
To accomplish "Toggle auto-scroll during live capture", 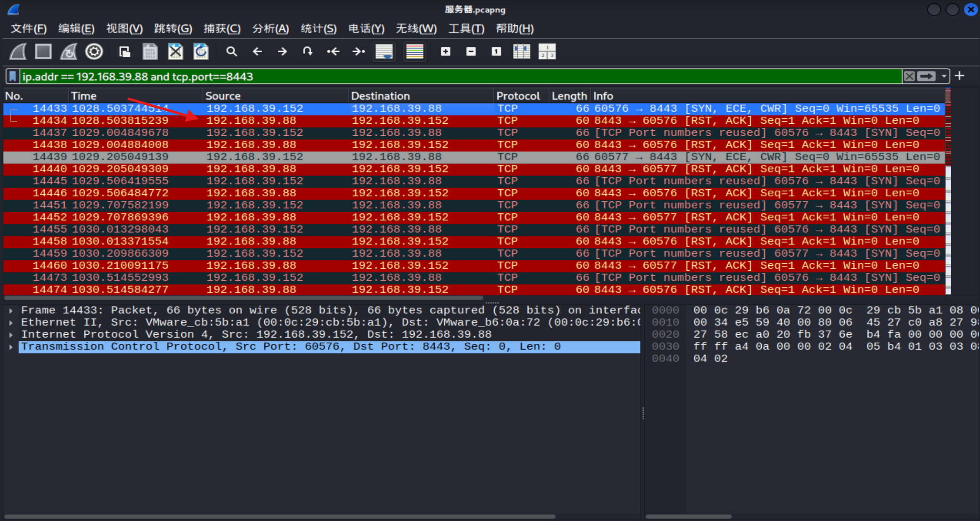I will tap(384, 52).
